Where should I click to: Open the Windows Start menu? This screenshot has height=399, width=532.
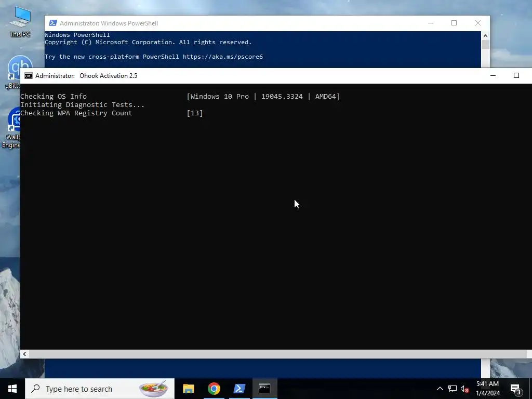(x=12, y=389)
